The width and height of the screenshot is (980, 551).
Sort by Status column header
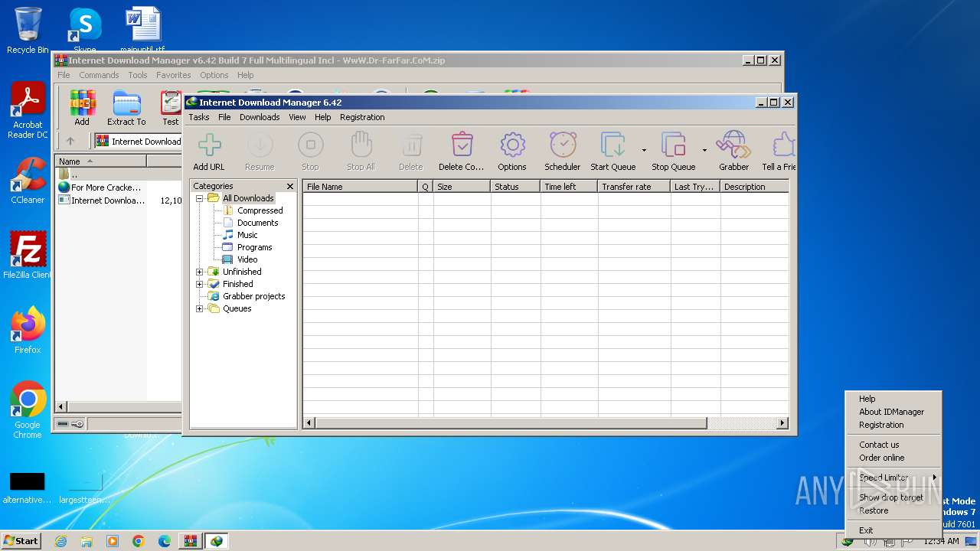pyautogui.click(x=515, y=186)
